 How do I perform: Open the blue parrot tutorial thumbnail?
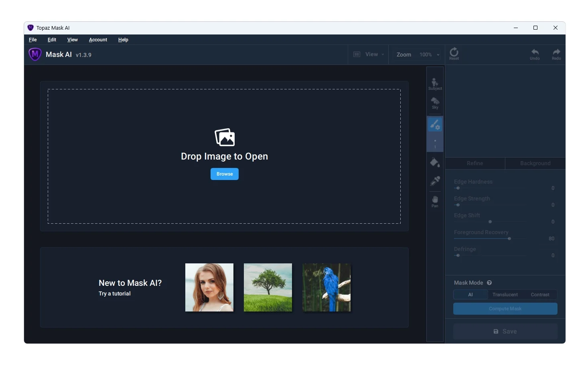(326, 287)
